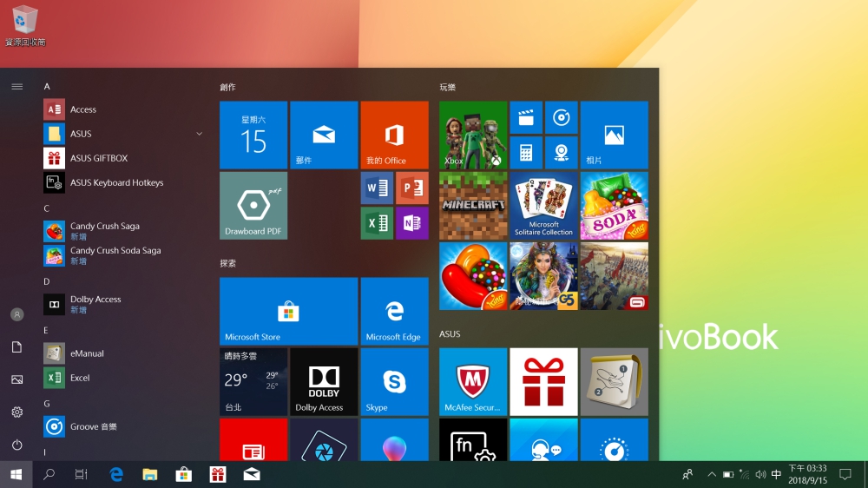Open the Word small tile
The width and height of the screenshot is (868, 488).
click(377, 188)
